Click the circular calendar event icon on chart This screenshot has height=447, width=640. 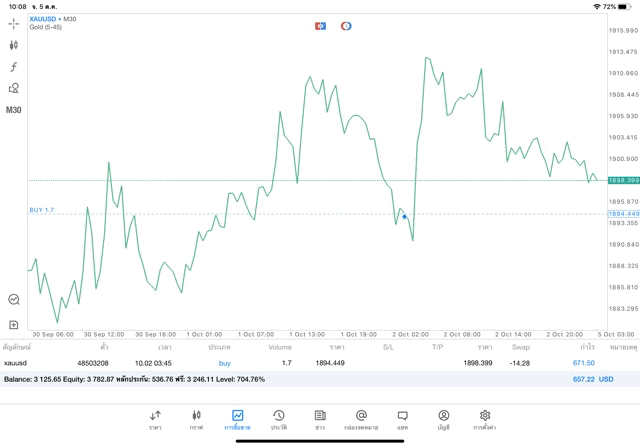pyautogui.click(x=346, y=25)
